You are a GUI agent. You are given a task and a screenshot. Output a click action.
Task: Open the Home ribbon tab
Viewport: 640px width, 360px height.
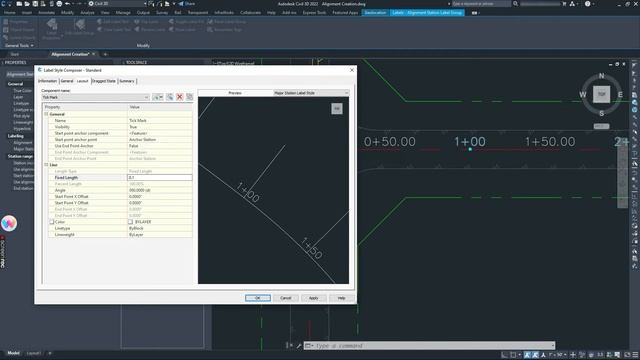coord(9,13)
